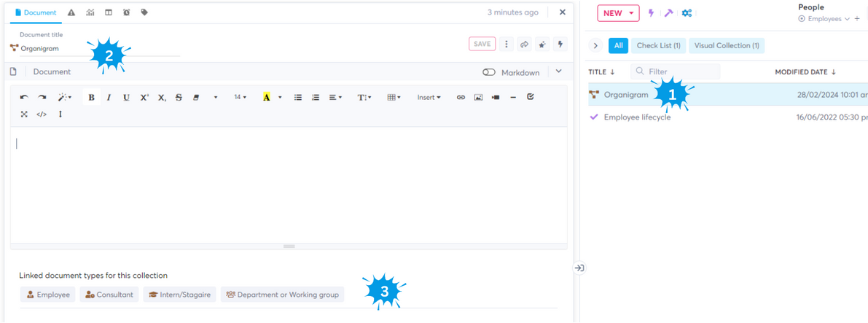Viewport: 868px width, 323px height.
Task: Open the blue gears settings icon
Action: [x=687, y=13]
